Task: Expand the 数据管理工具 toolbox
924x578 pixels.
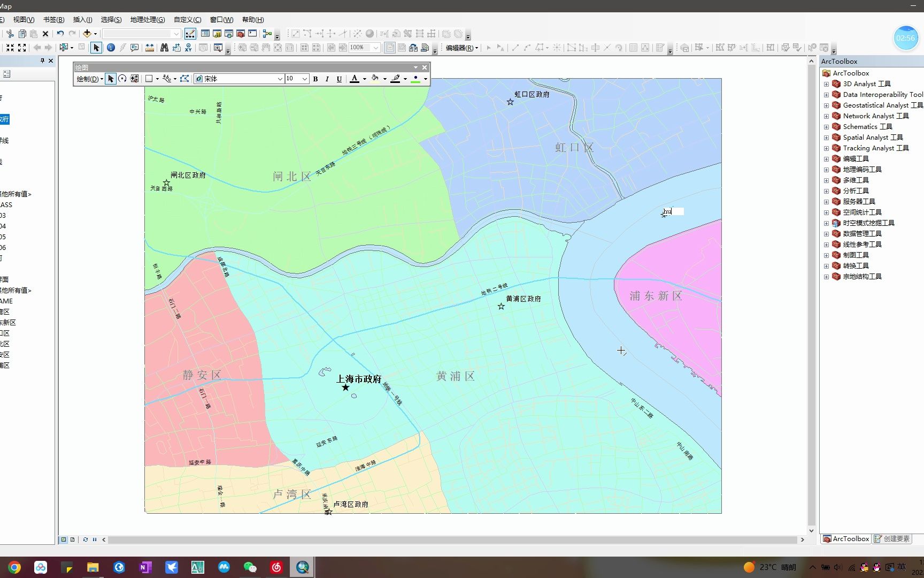Action: (826, 234)
